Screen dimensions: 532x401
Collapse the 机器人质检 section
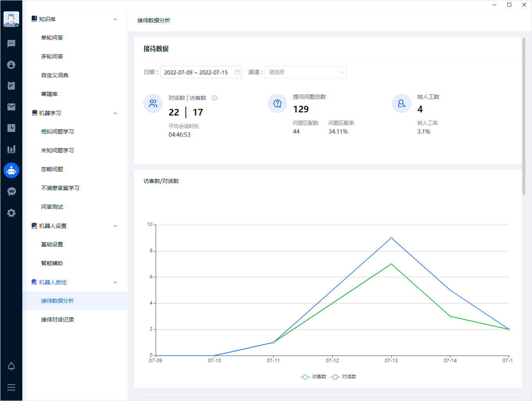(x=115, y=282)
